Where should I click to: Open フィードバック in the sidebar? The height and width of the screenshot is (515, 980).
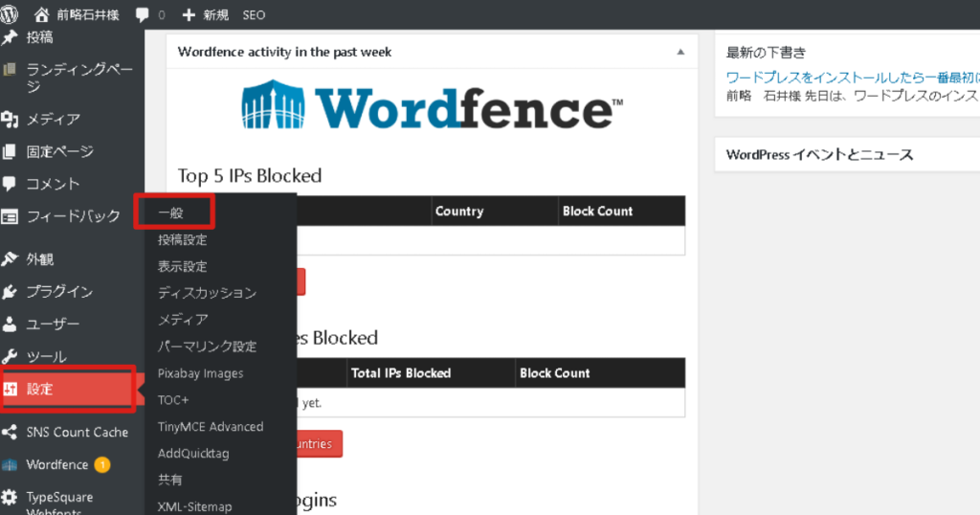(x=73, y=216)
